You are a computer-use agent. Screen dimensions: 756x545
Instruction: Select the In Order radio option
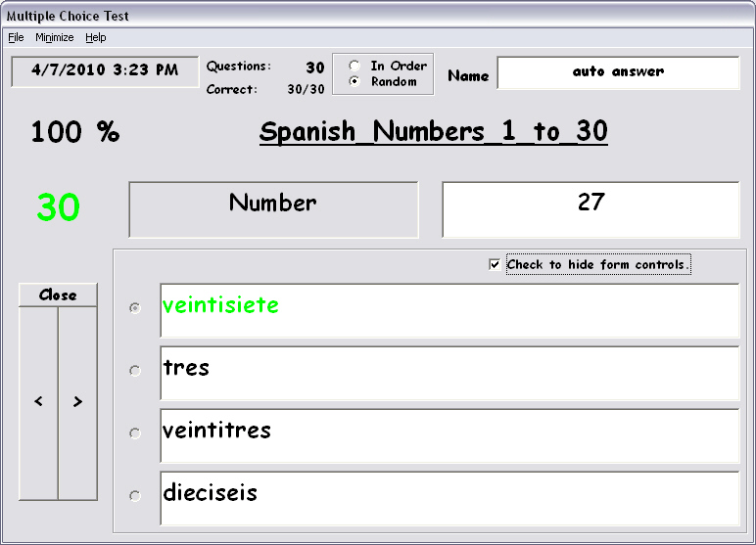(x=354, y=67)
